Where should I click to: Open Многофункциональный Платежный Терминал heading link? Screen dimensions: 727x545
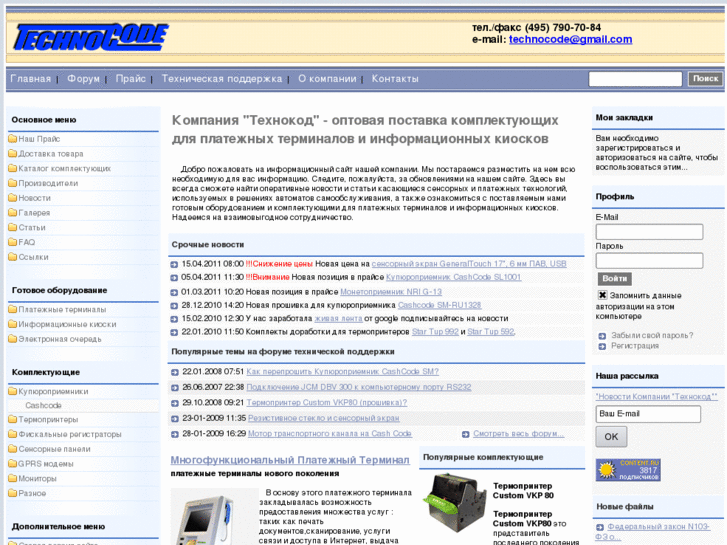pos(290,460)
